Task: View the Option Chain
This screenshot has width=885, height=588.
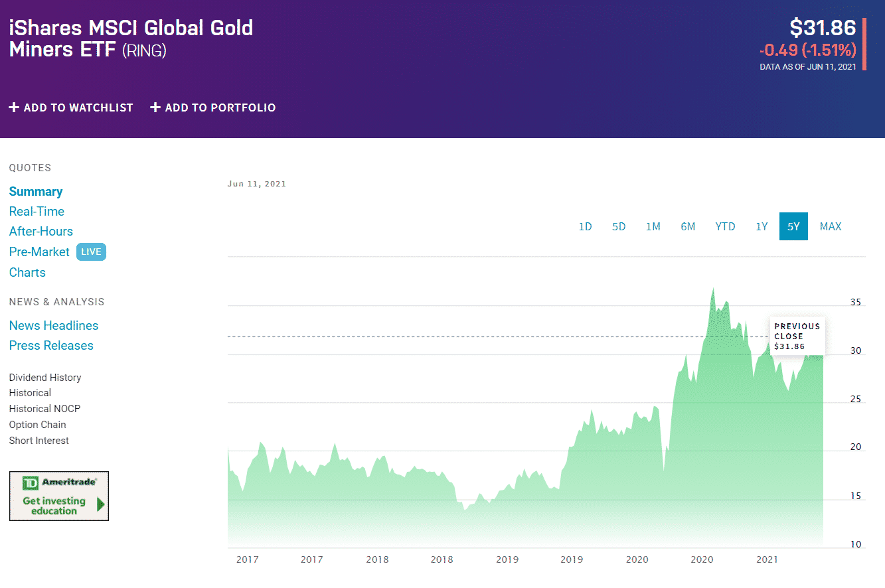Action: pyautogui.click(x=38, y=425)
